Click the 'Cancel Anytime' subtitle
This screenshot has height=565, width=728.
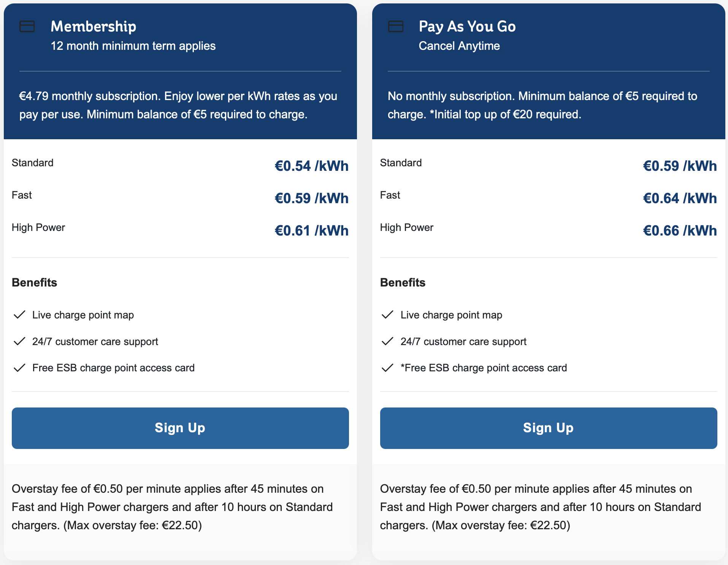[x=459, y=46]
